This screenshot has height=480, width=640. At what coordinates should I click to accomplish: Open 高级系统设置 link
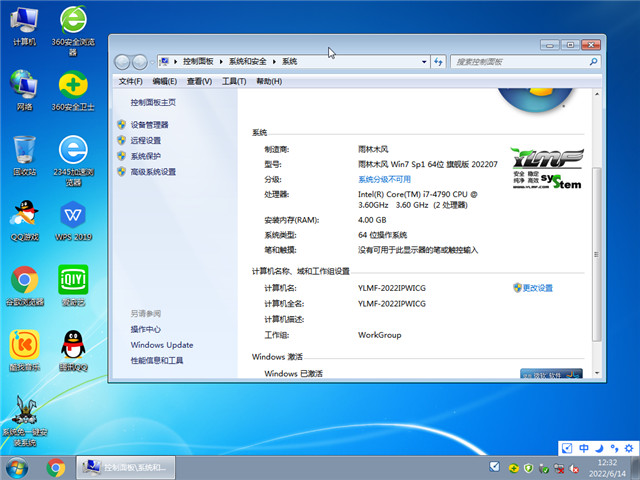point(153,172)
